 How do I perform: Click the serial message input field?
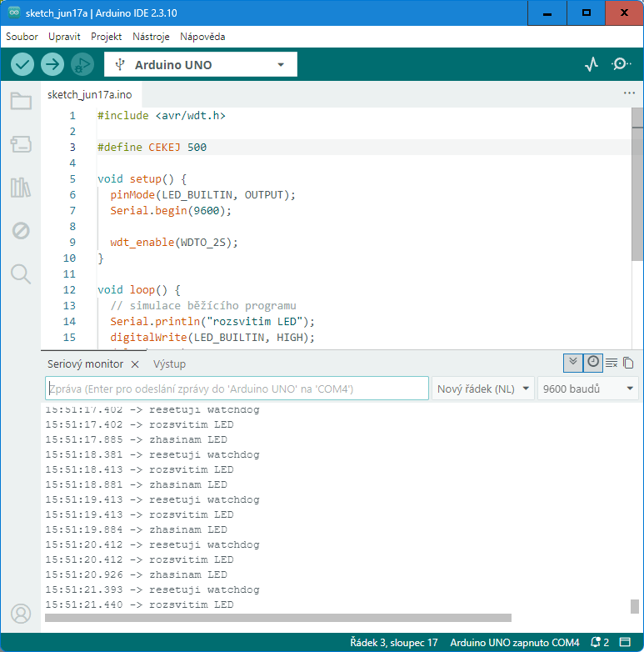point(237,389)
